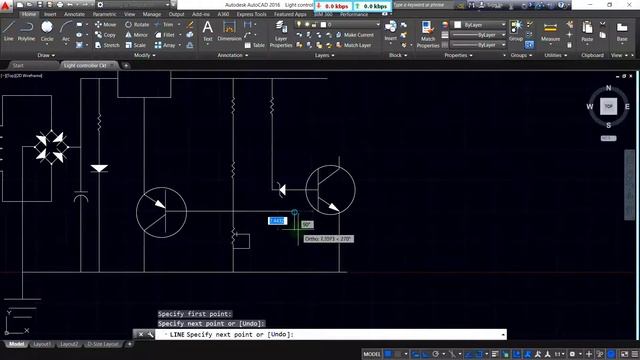Open the Parametric ribbon tab
Image resolution: width=640 pixels, height=360 pixels.
tap(104, 14)
